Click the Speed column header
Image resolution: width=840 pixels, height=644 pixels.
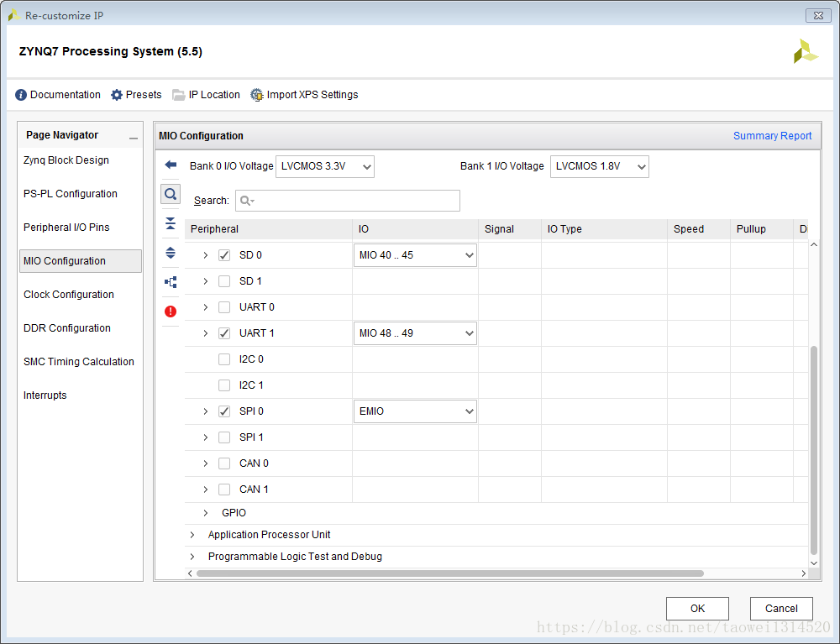click(699, 229)
